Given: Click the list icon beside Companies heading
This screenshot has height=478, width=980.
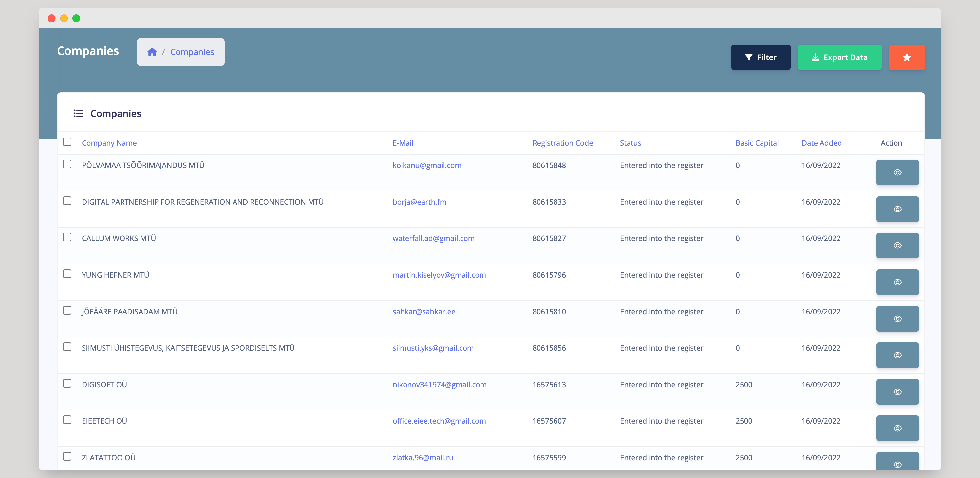Looking at the screenshot, I should click(x=78, y=113).
